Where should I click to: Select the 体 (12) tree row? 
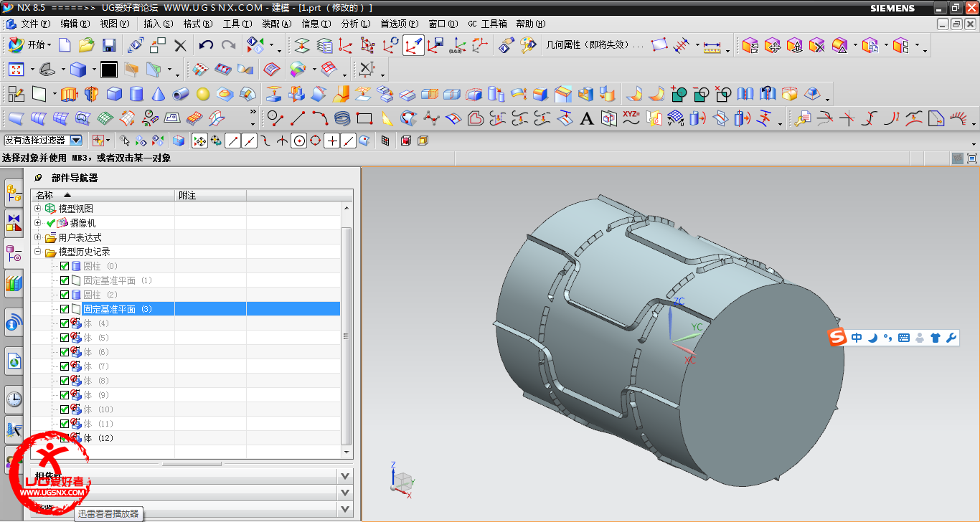coord(185,438)
